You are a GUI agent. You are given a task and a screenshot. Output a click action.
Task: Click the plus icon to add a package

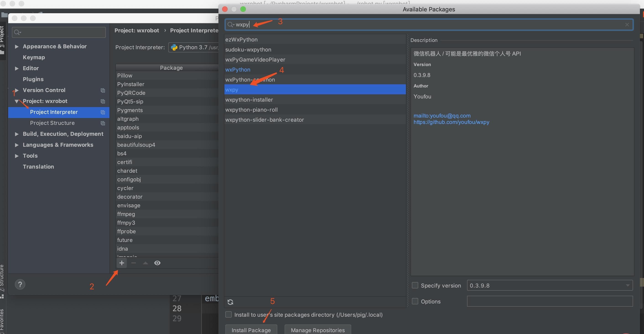click(122, 263)
